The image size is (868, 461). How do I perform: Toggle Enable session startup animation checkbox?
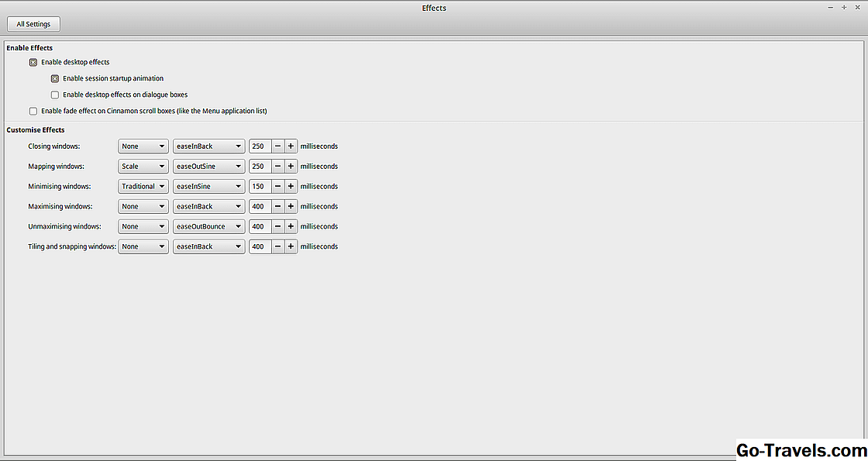click(x=55, y=78)
